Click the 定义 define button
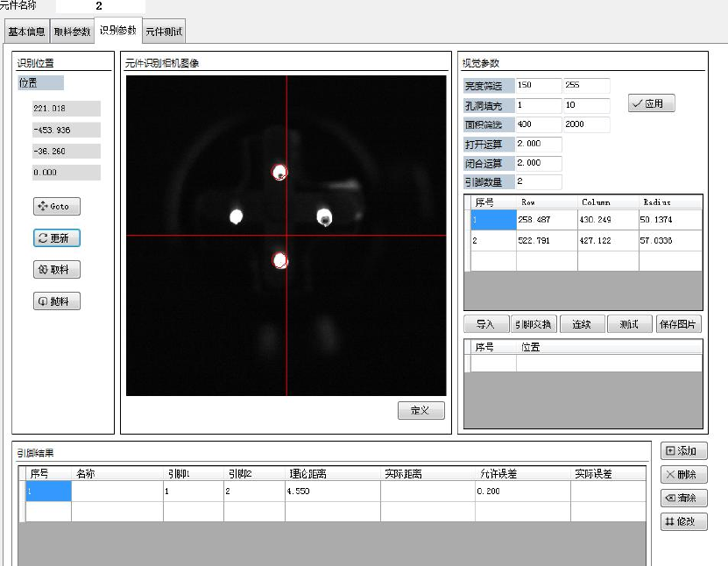 421,411
